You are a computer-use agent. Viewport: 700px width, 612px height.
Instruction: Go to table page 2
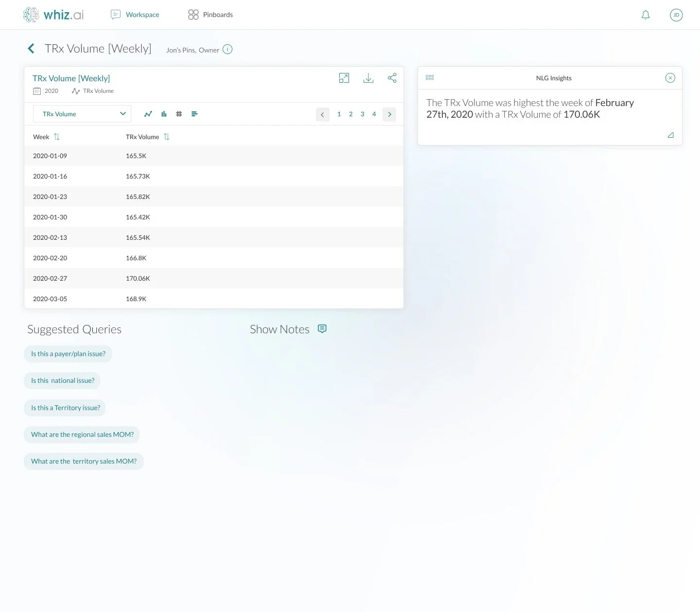(350, 114)
